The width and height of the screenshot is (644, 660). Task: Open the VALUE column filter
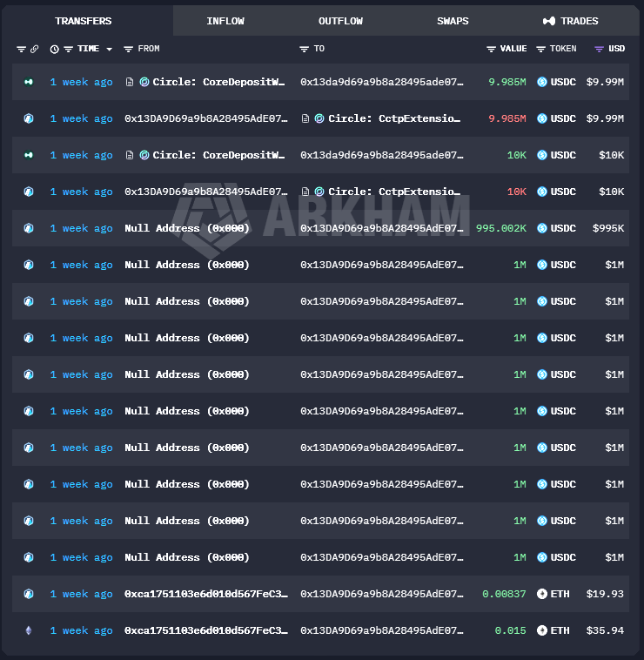491,50
